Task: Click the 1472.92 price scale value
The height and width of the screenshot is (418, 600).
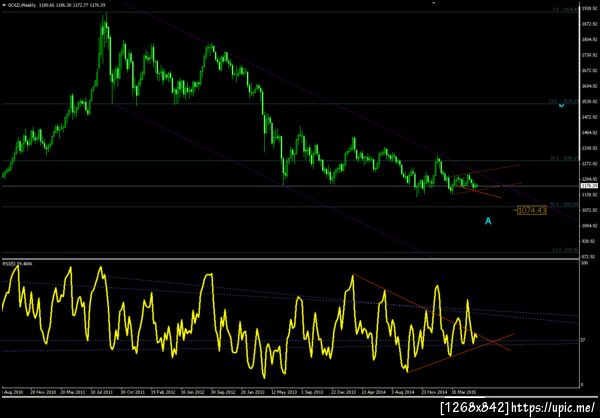Action: point(589,117)
